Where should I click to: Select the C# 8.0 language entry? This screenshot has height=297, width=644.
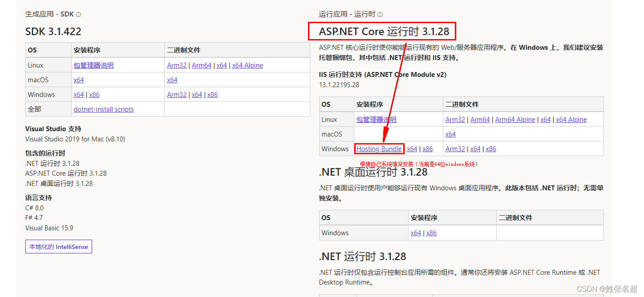point(34,208)
